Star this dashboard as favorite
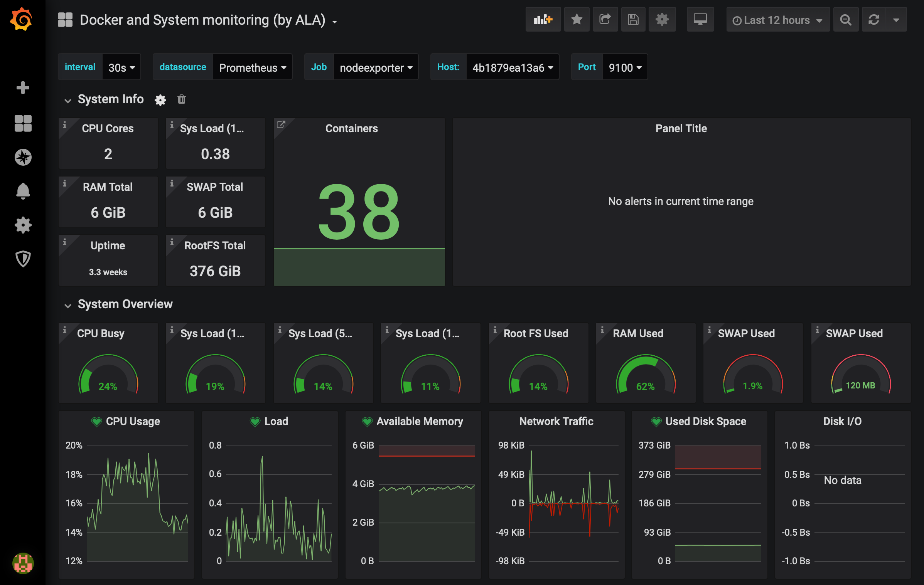Image resolution: width=924 pixels, height=585 pixels. 577,20
